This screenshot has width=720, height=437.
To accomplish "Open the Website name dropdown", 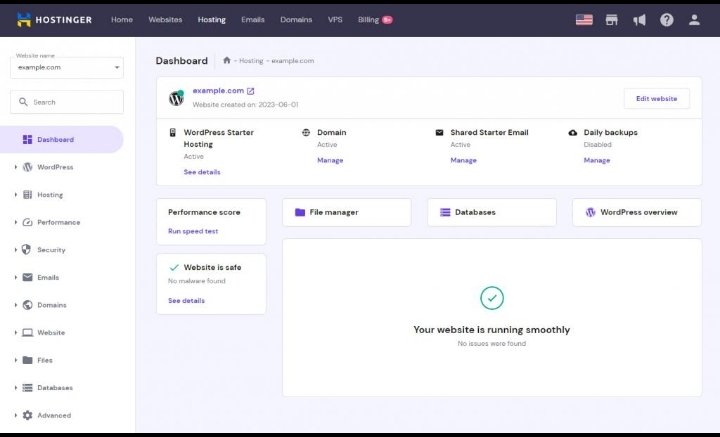I will pos(67,67).
